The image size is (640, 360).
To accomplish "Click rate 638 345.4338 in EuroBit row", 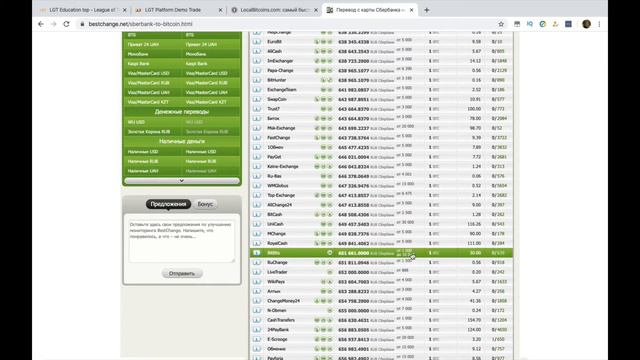I will [x=353, y=42].
